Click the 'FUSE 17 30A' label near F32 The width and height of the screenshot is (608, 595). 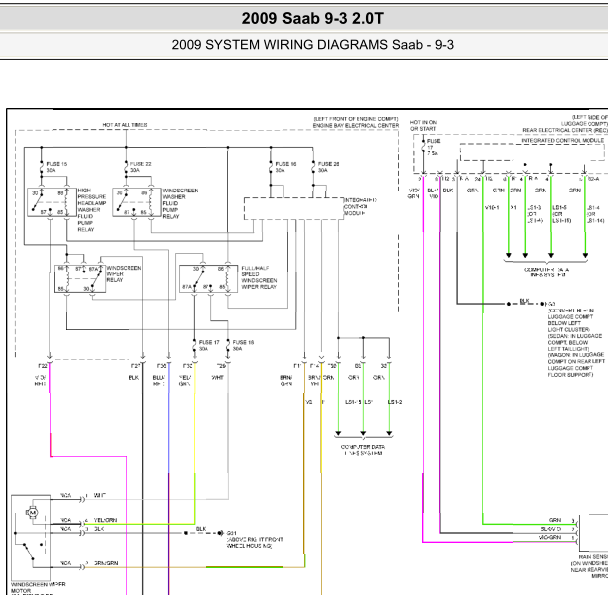click(209, 346)
